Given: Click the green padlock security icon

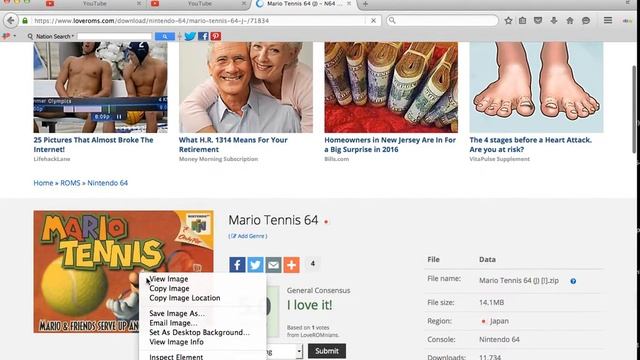Looking at the screenshot, I should click(25, 20).
